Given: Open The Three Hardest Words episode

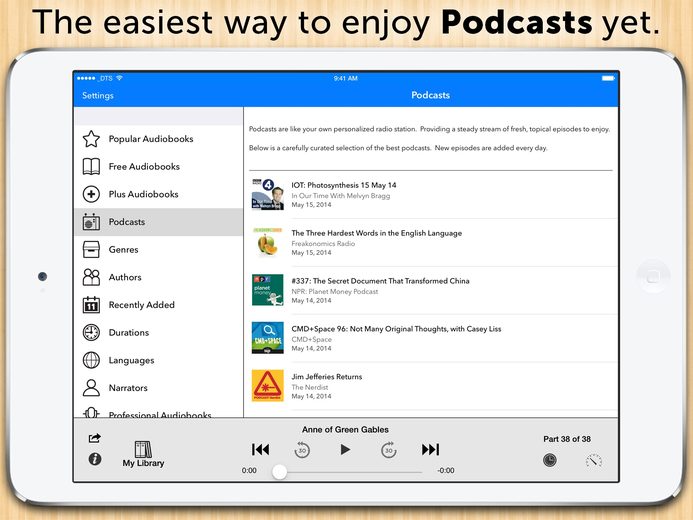Looking at the screenshot, I should (377, 233).
